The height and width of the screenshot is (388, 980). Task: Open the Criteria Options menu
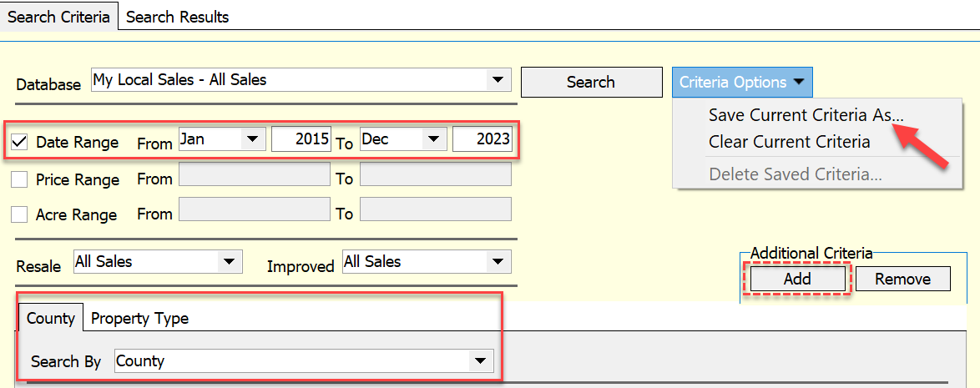pyautogui.click(x=742, y=82)
